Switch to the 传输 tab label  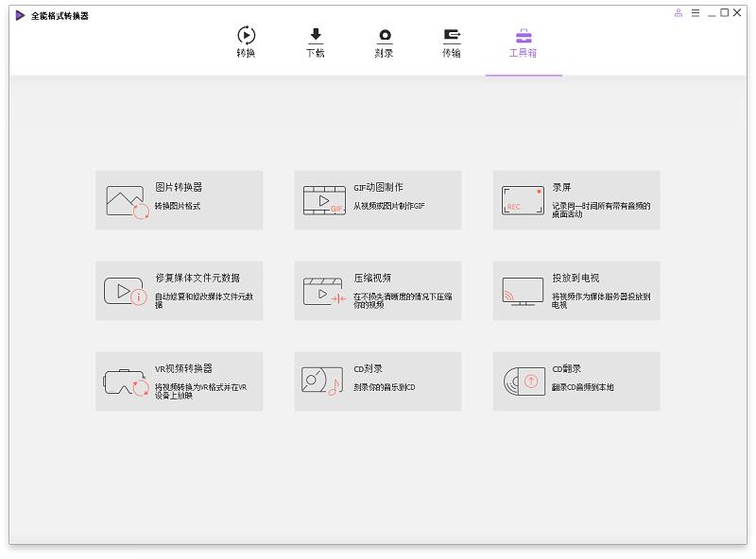[452, 53]
